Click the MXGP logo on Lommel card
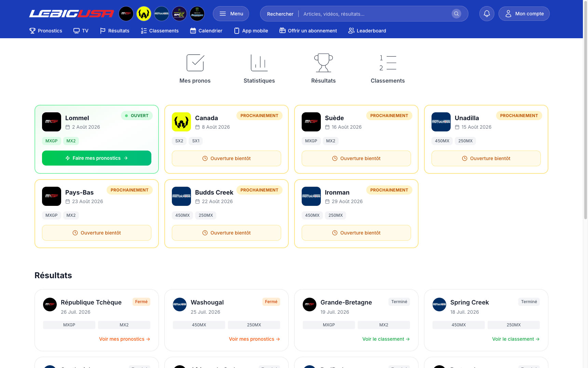Image resolution: width=588 pixels, height=368 pixels. pos(52,122)
